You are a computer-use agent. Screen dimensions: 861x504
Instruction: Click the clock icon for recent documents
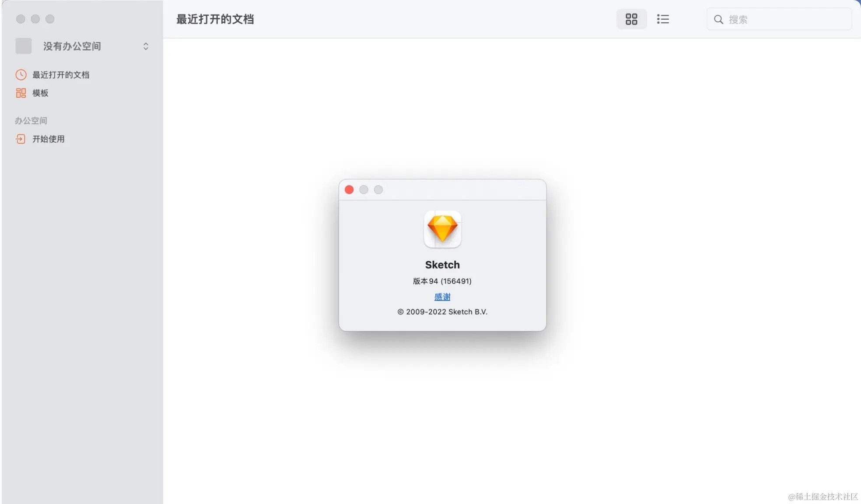point(21,75)
